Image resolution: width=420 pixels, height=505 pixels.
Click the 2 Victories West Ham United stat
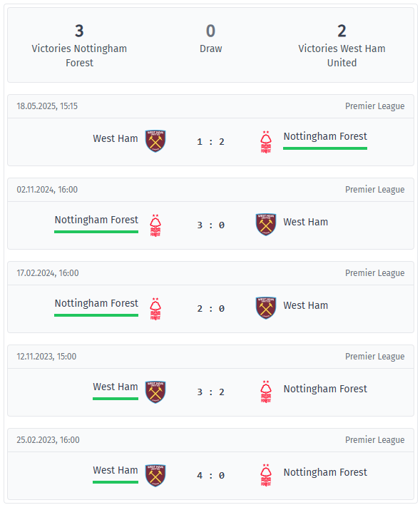coord(342,46)
